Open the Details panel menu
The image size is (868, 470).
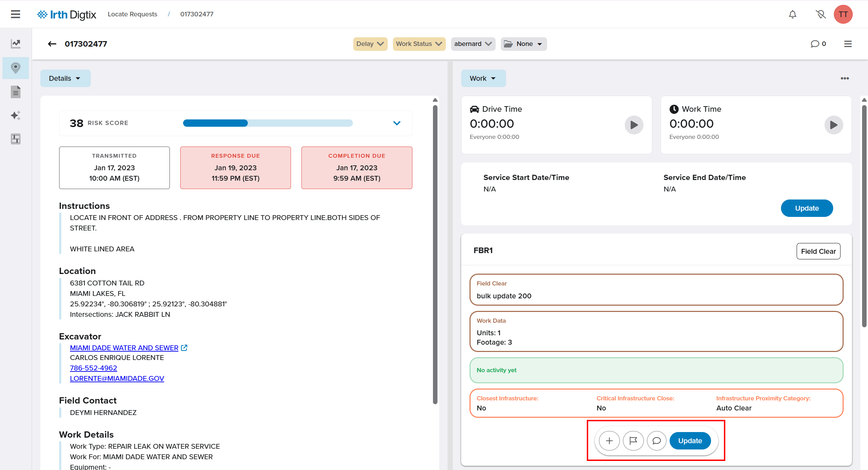(x=65, y=78)
